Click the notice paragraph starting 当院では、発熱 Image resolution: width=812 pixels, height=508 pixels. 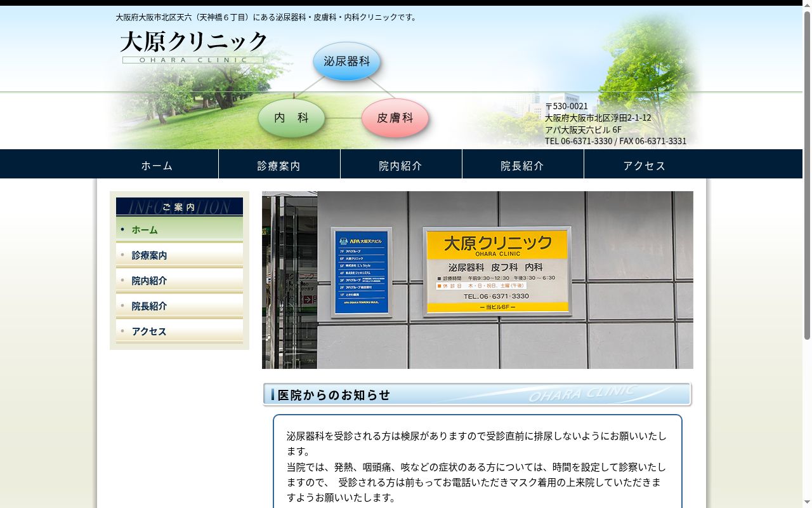476,482
